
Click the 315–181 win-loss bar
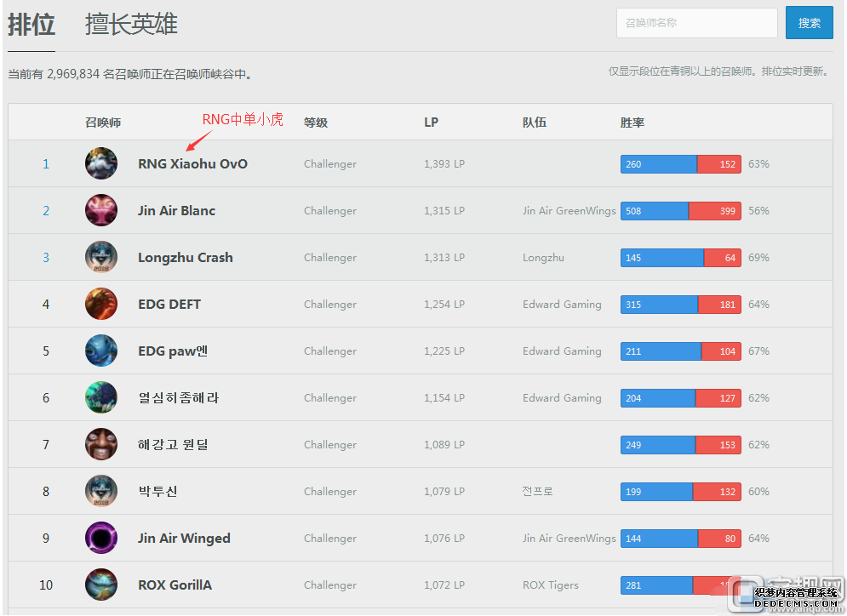coord(681,305)
